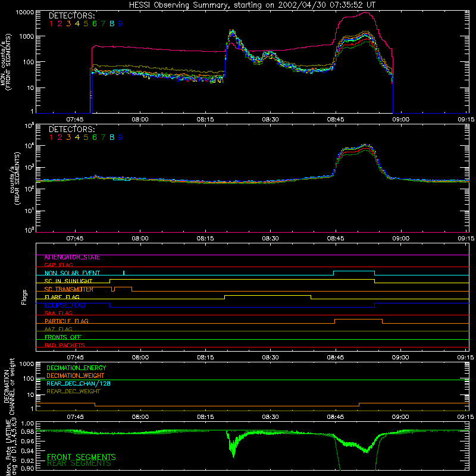
Task: Click the NON_SOLAR_EVENT flag label
Action: coord(72,273)
